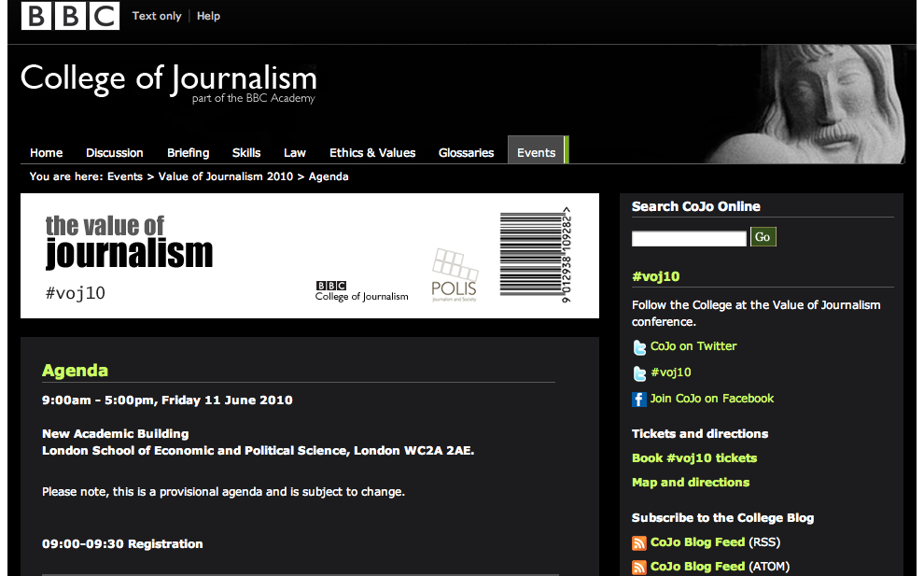Go to Value of Journalism 2010 breadcrumb
The height and width of the screenshot is (576, 924).
click(x=226, y=176)
